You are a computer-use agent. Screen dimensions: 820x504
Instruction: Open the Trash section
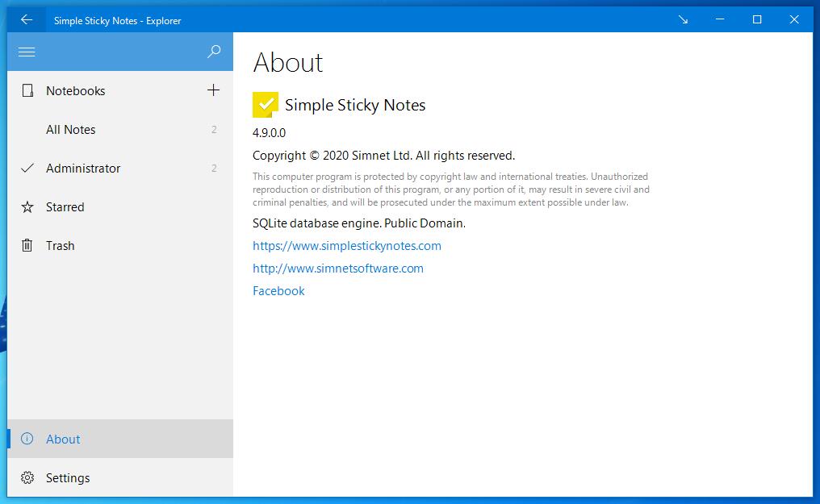pos(61,246)
